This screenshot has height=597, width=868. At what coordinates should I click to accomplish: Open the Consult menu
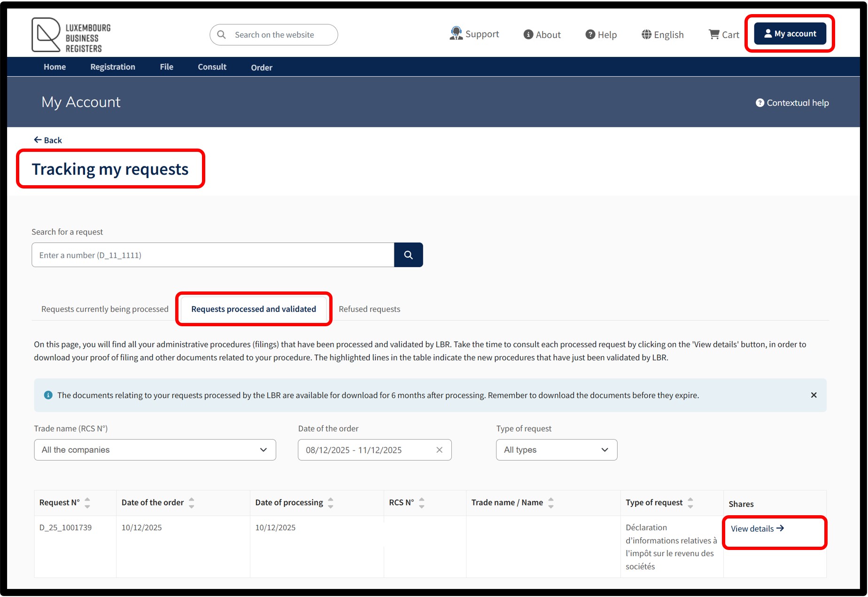[212, 67]
